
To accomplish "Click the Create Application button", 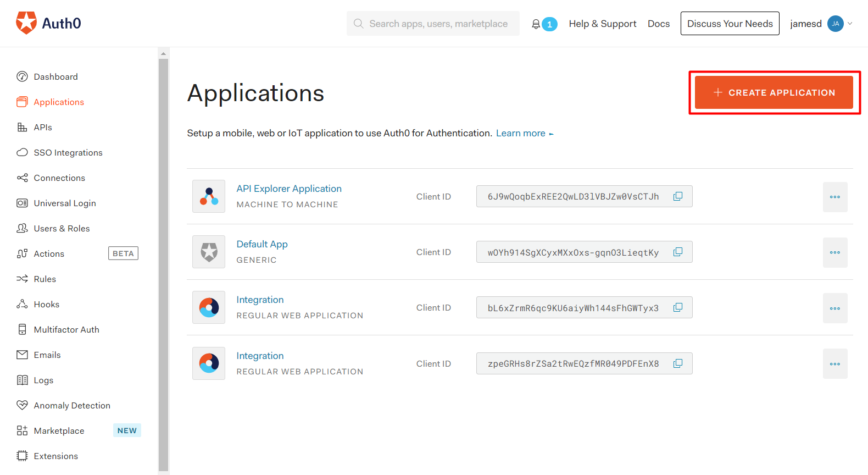I will 774,92.
